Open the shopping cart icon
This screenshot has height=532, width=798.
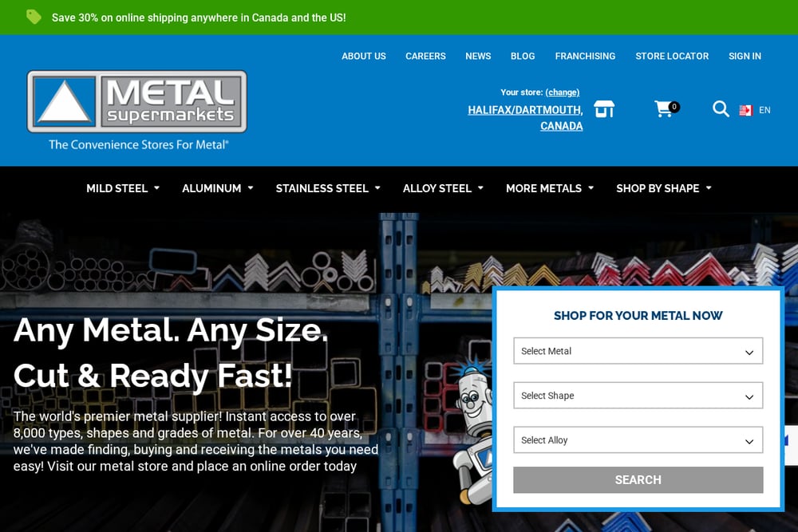coord(664,108)
